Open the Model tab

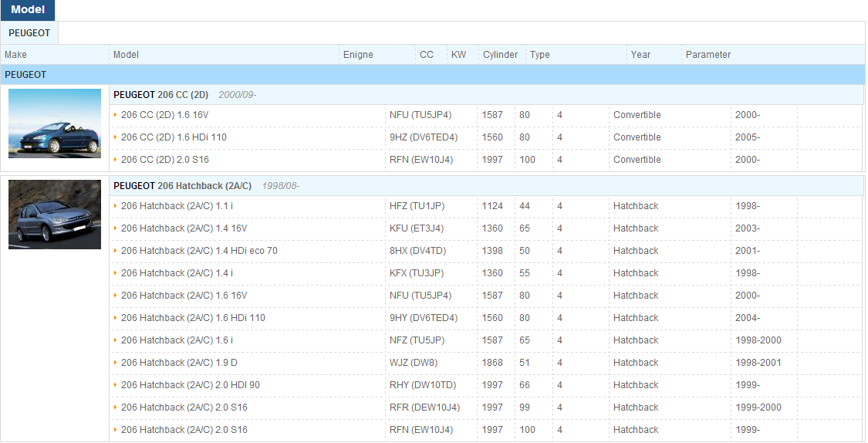coord(28,10)
